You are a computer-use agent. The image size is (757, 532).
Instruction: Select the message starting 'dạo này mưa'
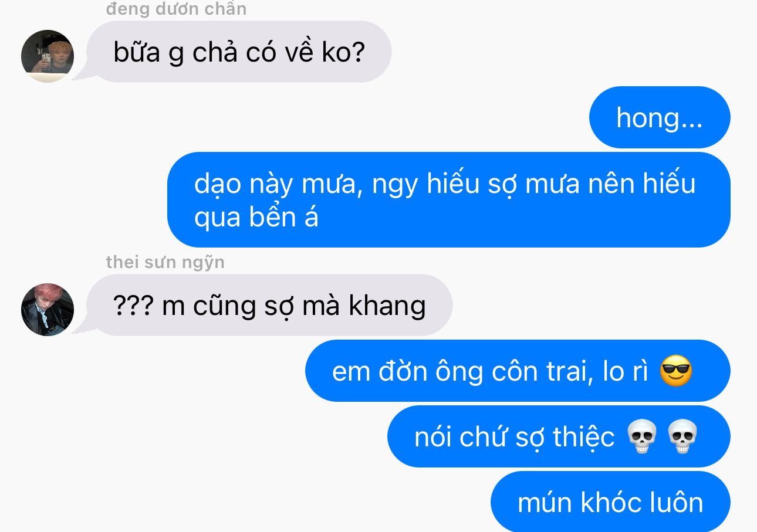[449, 199]
